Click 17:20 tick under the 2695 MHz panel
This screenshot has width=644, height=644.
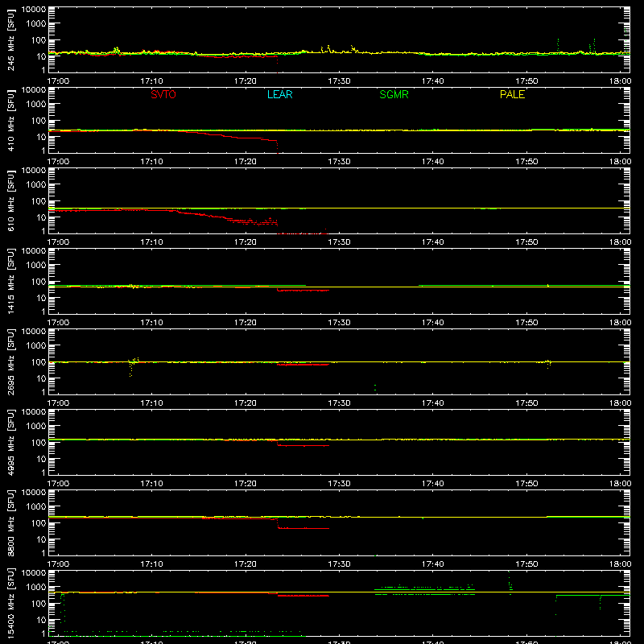[x=246, y=403]
